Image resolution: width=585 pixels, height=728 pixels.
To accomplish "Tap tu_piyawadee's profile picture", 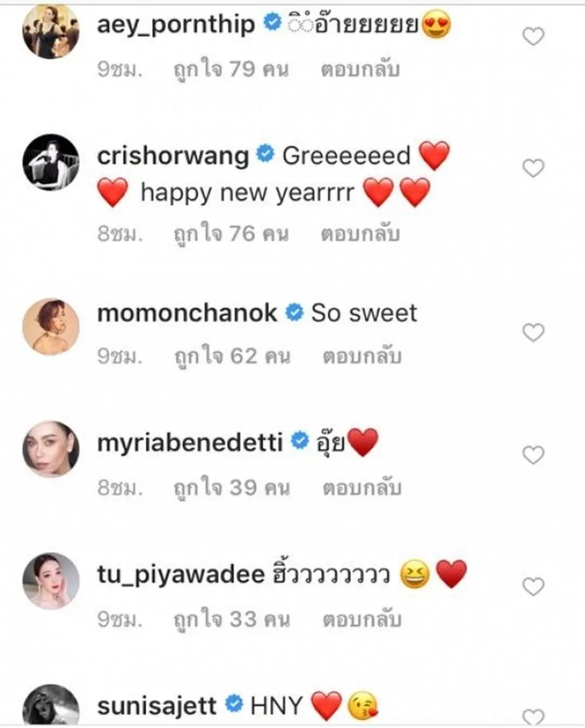I will 51,580.
